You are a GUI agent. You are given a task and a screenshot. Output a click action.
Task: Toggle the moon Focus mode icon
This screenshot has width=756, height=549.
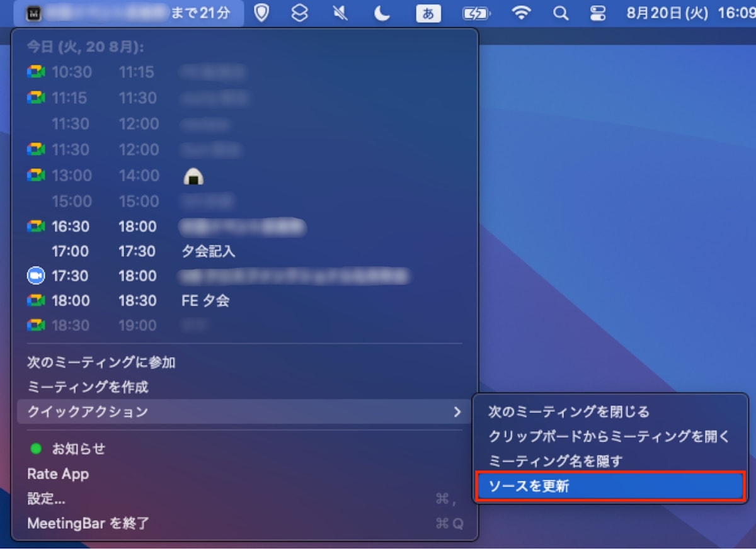coord(382,13)
